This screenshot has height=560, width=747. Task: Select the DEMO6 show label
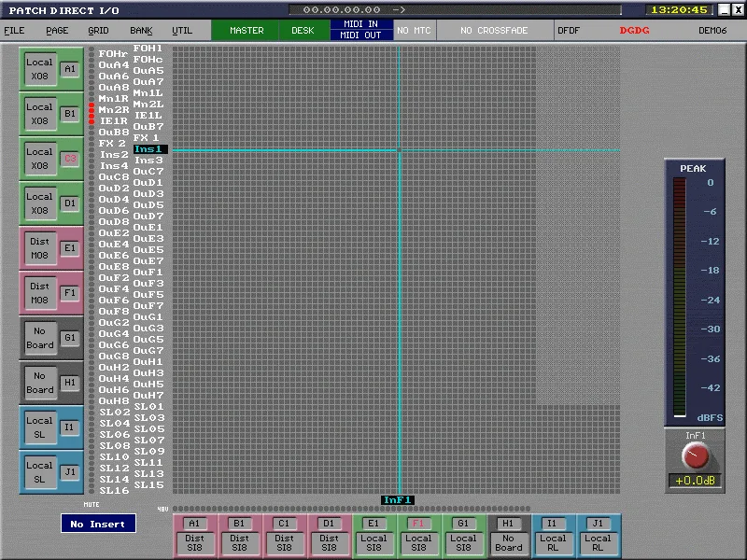(x=712, y=31)
